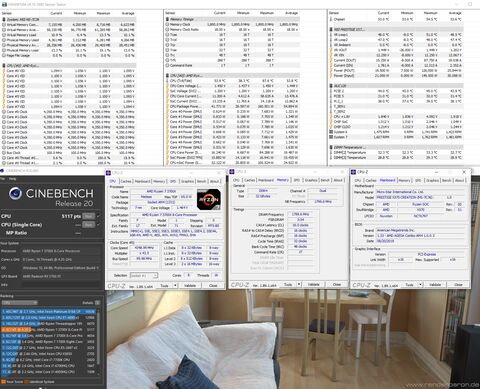Click Validate in the Mainboard window
480x389 pixels.
[435, 285]
